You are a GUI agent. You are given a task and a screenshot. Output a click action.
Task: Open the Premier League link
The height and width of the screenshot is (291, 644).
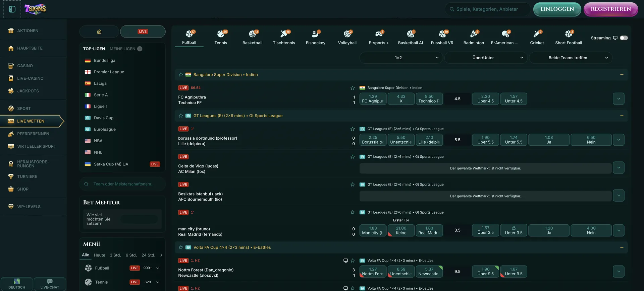pyautogui.click(x=109, y=72)
